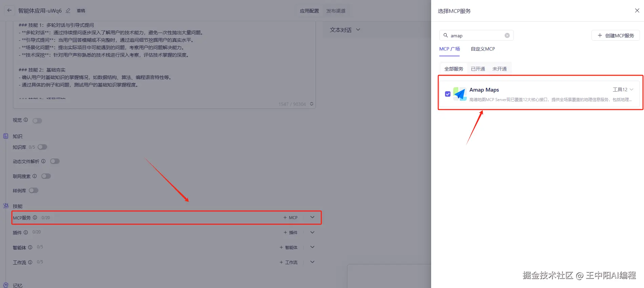Click the 知识 section icon

pos(6,136)
